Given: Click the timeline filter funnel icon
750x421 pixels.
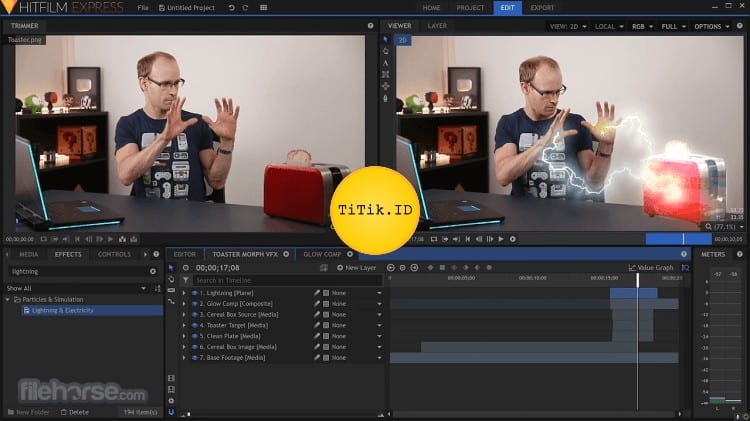Looking at the screenshot, I should click(186, 280).
